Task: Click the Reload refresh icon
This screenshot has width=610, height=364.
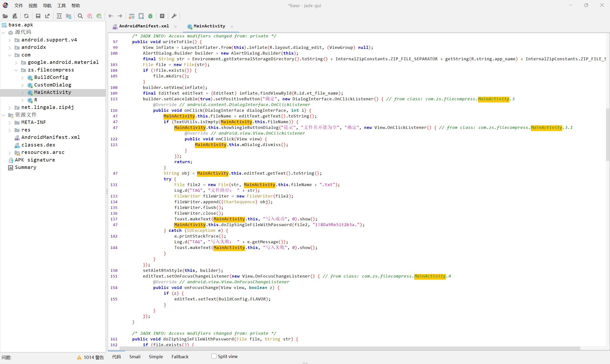Action: click(x=26, y=16)
